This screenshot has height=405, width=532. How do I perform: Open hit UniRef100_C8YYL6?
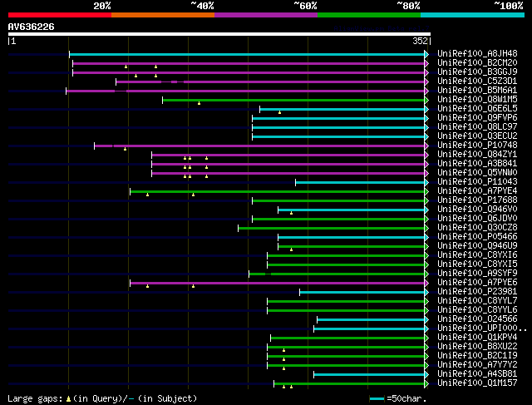(477, 310)
